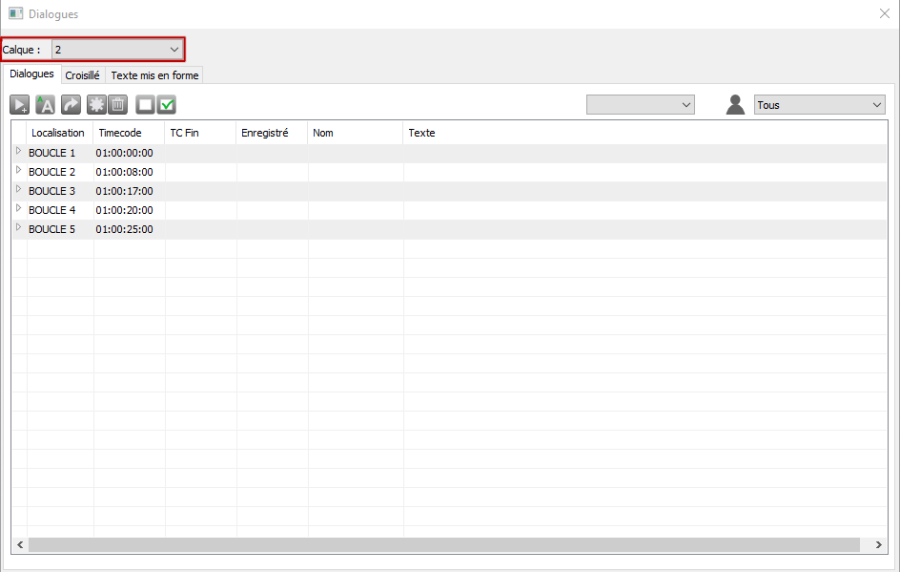Switch to the Texte mis en forme tab
The image size is (900, 572).
154,75
